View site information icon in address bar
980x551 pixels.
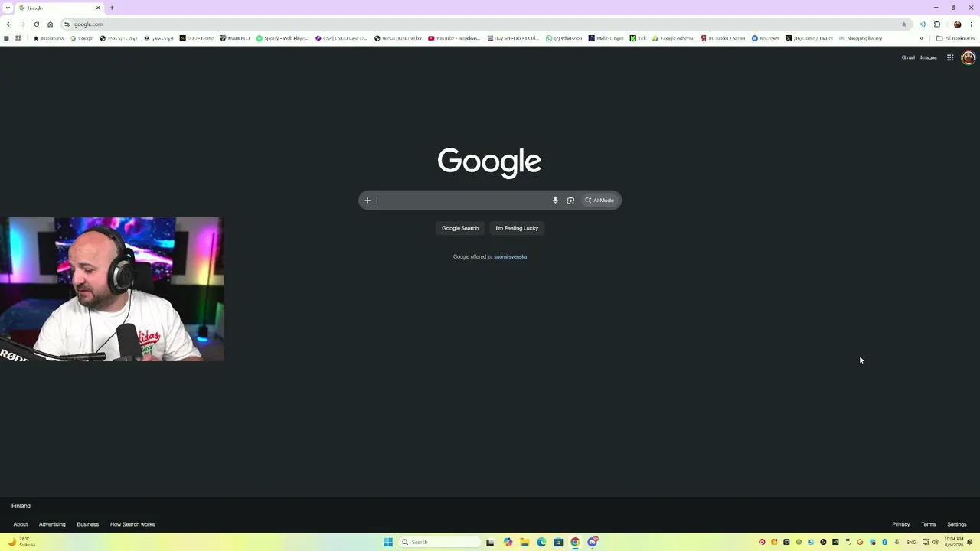click(x=67, y=24)
